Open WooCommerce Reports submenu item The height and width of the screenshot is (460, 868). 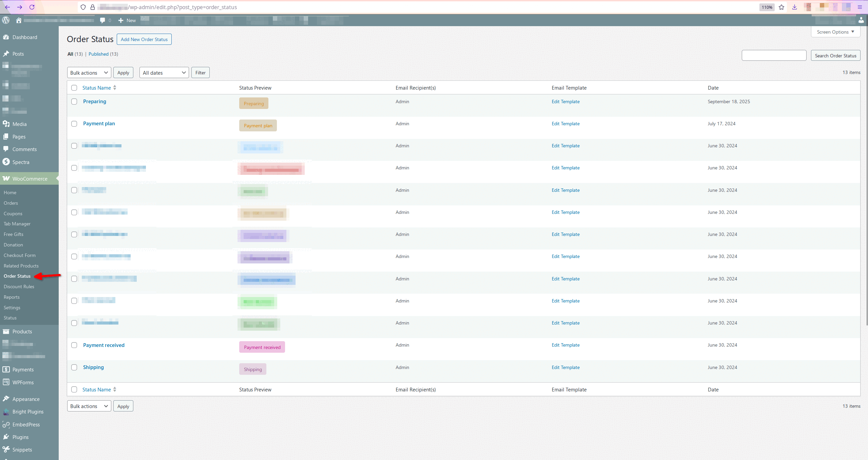[12, 297]
